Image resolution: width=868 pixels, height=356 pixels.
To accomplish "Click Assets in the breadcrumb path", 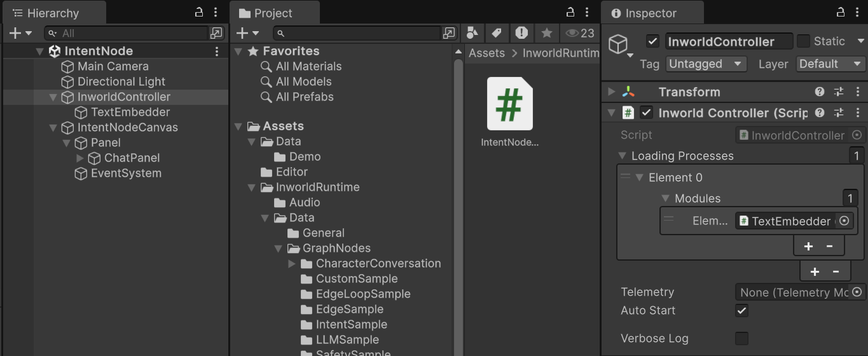I will [486, 53].
